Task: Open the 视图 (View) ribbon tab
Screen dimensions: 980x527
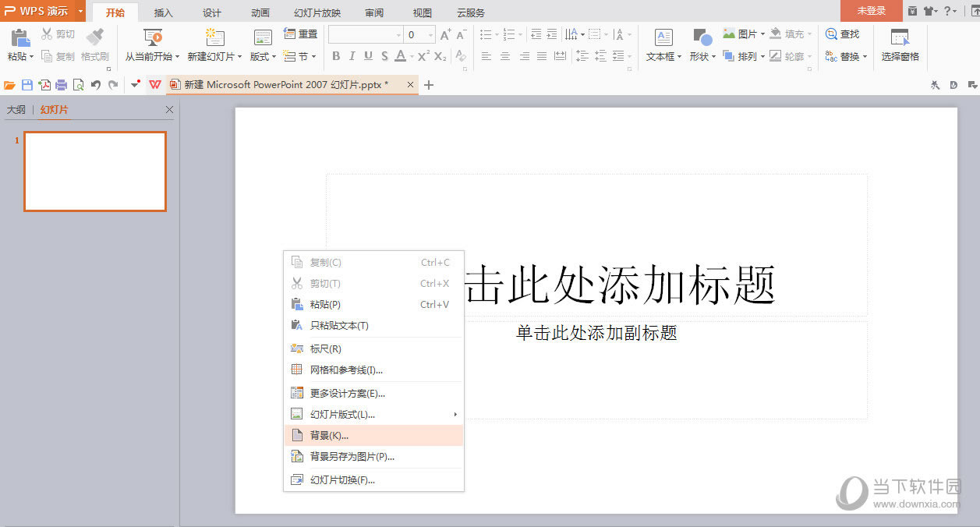Action: 423,12
